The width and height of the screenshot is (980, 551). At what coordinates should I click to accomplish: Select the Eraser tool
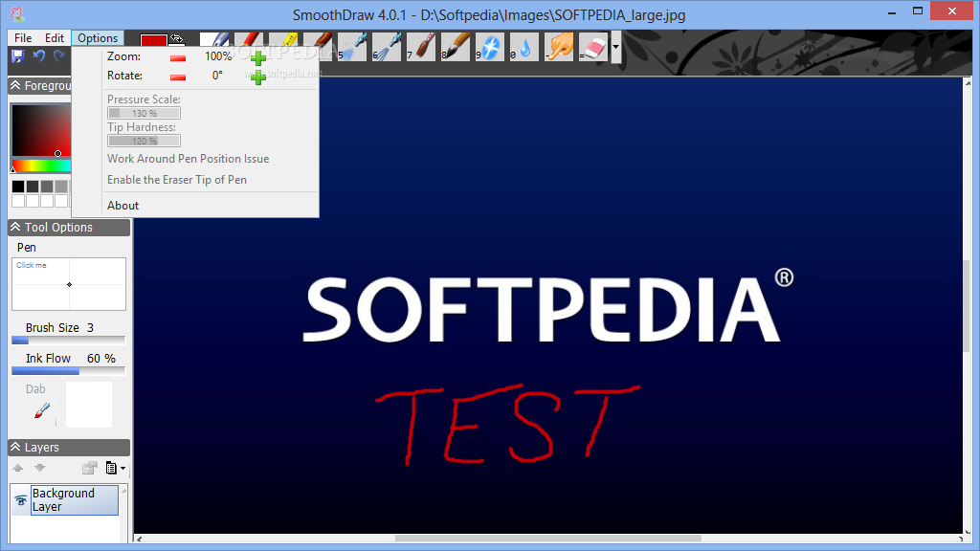tap(593, 47)
